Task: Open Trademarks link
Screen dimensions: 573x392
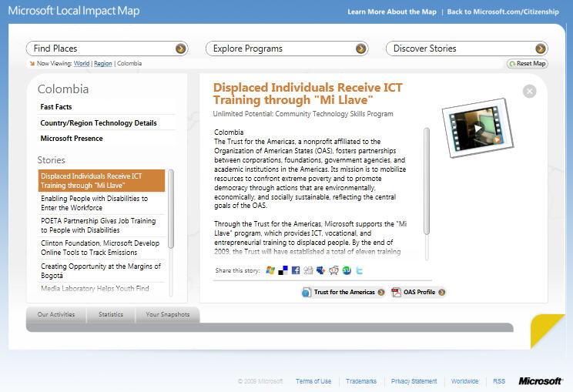Action: coord(361,381)
